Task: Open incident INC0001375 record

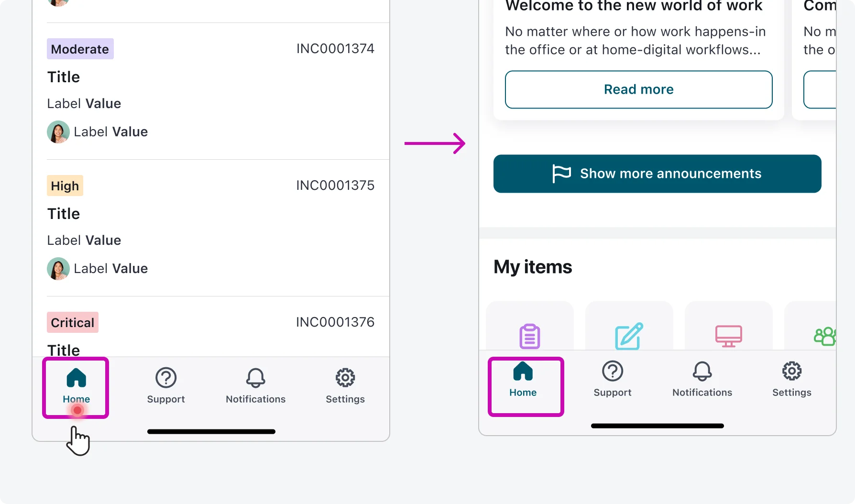Action: [335, 186]
